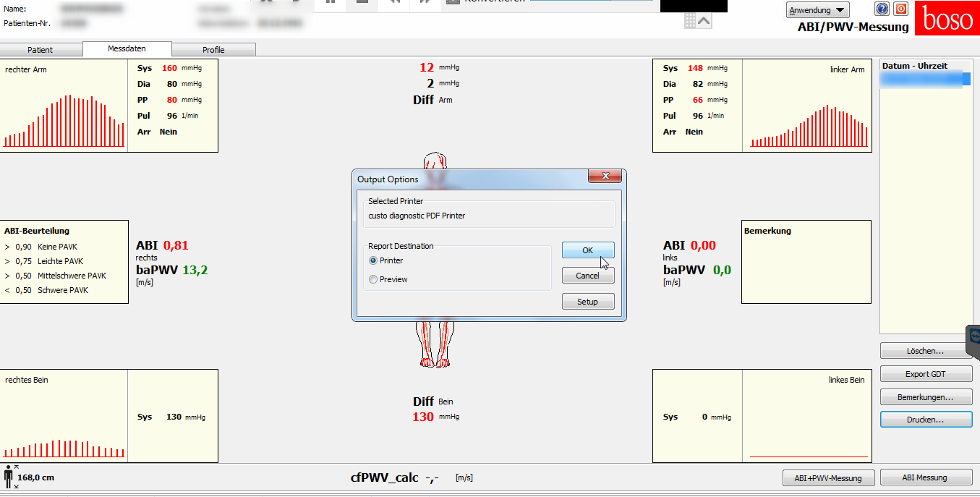980x497 pixels.
Task: Click left arm Dia value 82
Action: 698,84
